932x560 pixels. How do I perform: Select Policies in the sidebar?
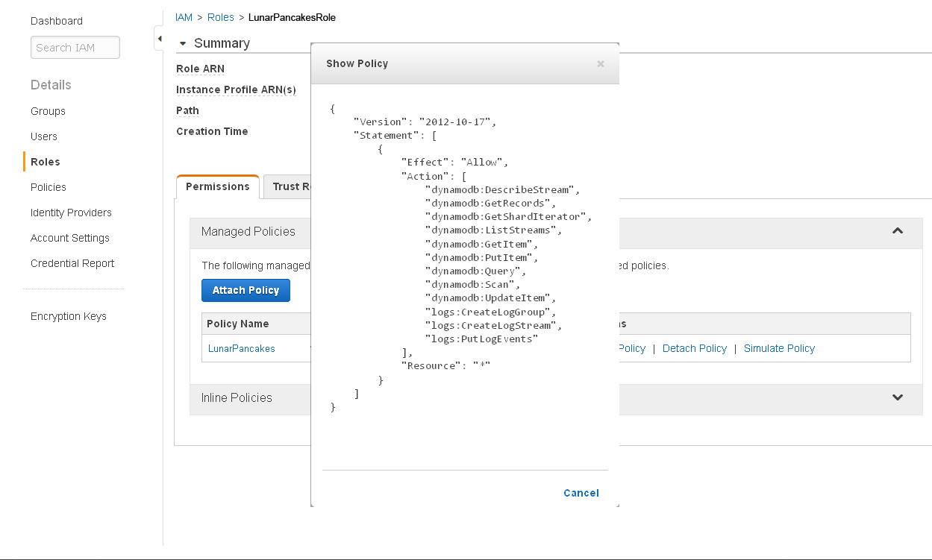click(49, 187)
